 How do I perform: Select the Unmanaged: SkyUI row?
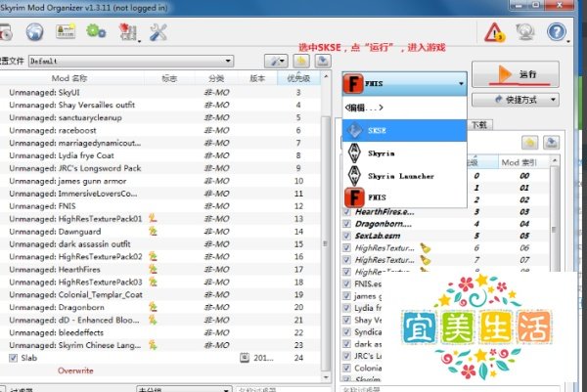(160, 92)
